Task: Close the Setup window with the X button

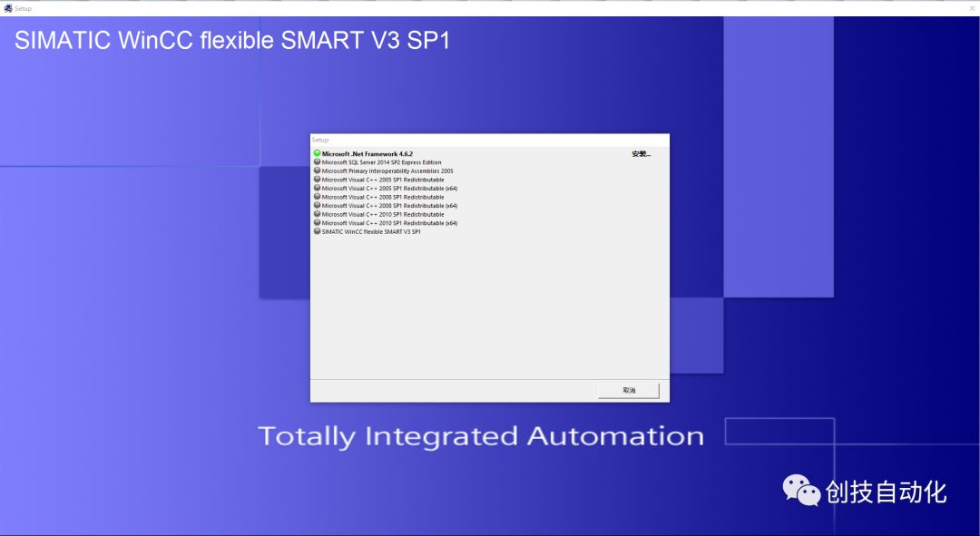Action: 972,8
